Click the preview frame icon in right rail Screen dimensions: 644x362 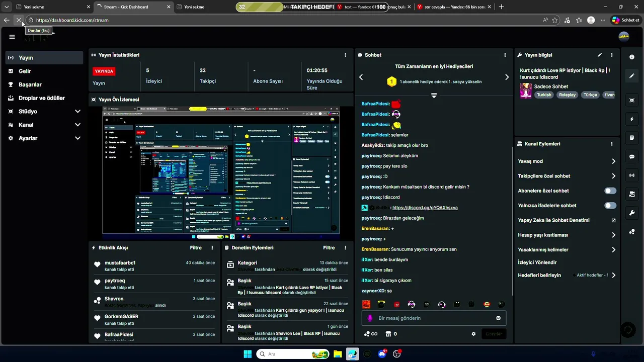[x=632, y=100]
